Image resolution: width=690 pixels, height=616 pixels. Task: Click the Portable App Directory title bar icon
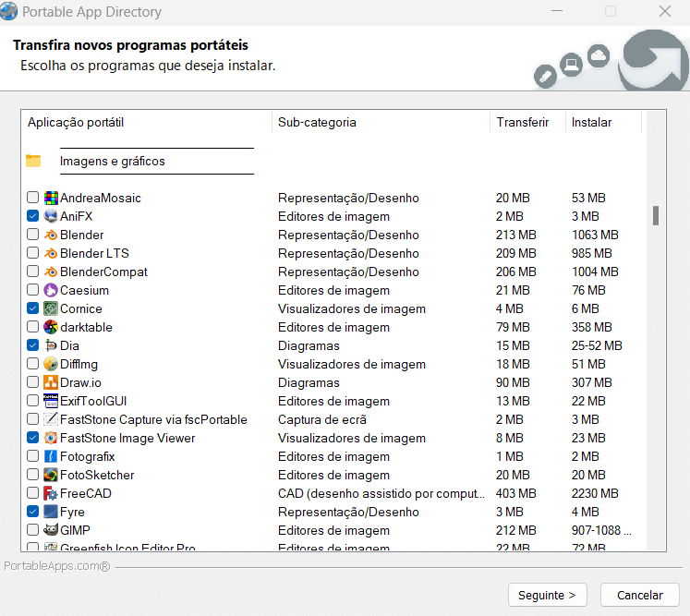click(9, 11)
